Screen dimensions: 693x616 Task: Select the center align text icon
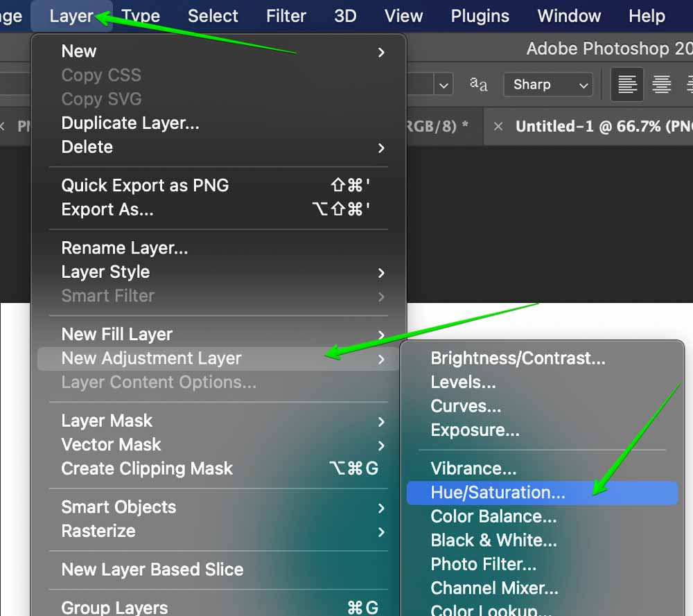click(661, 84)
